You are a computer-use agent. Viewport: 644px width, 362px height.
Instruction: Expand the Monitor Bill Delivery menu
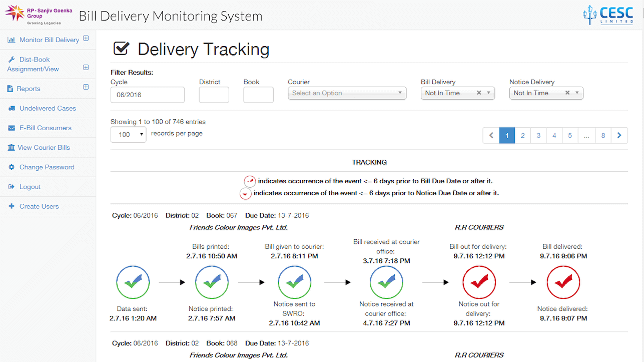(x=86, y=39)
